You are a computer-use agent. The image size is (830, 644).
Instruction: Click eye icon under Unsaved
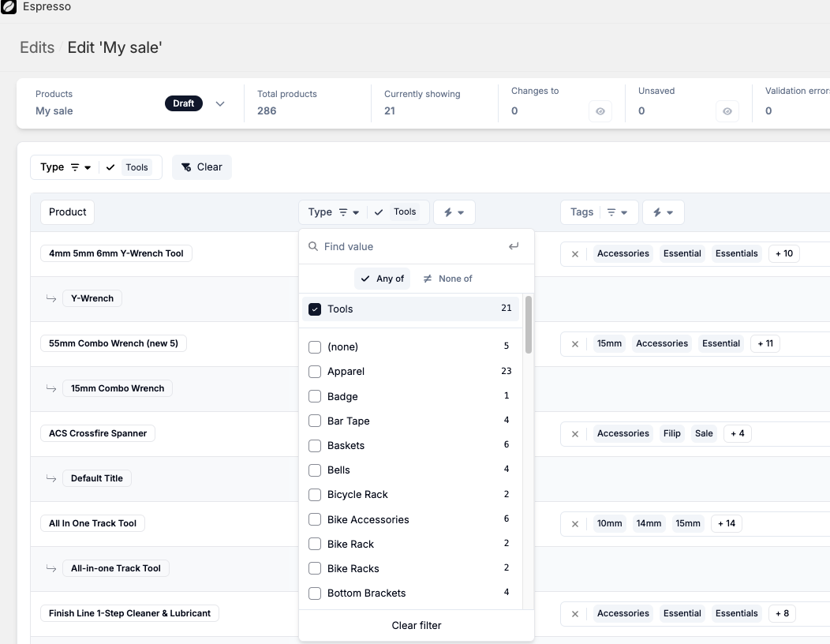[727, 111]
